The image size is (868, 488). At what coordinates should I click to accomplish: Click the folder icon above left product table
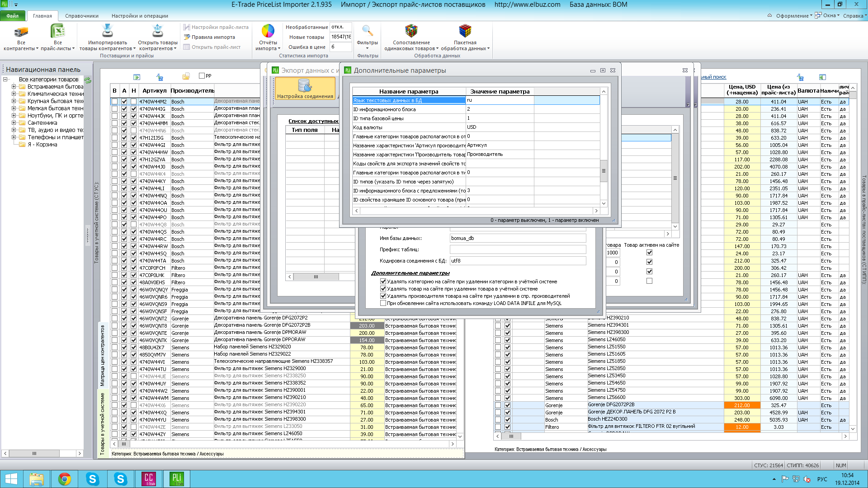[x=186, y=76]
